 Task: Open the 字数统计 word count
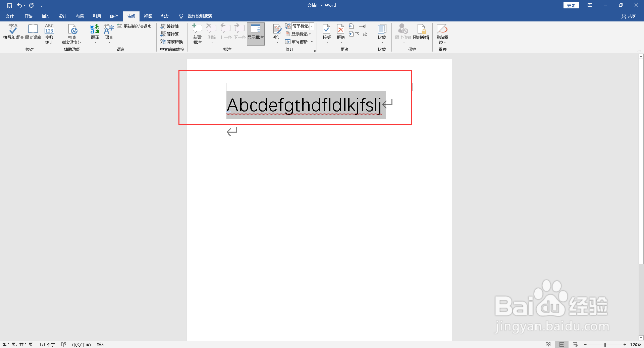click(x=49, y=34)
